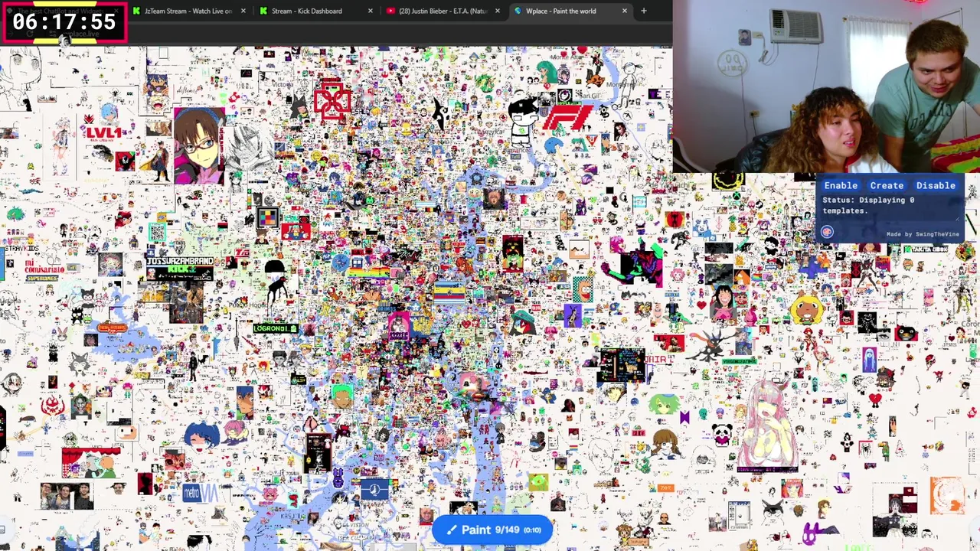Screen dimensions: 980x551
Task: Click the LOGRONO label on canvas
Action: click(x=276, y=328)
